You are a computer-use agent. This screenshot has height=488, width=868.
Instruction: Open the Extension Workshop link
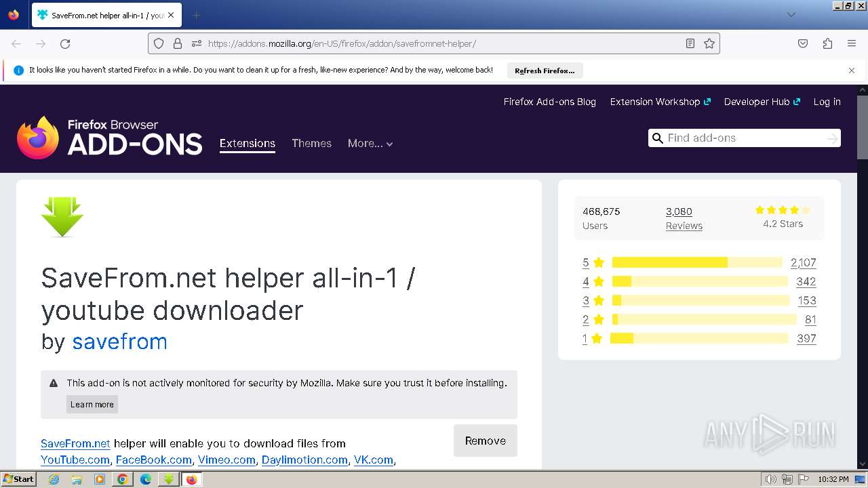click(660, 102)
